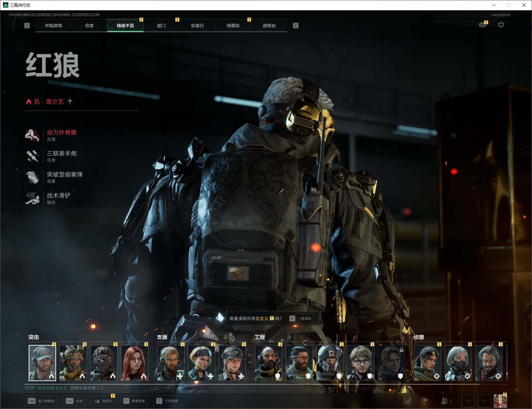Image resolution: width=532 pixels, height=409 pixels.
Task: Click the second empty squad plus slot
Action: click(484, 401)
